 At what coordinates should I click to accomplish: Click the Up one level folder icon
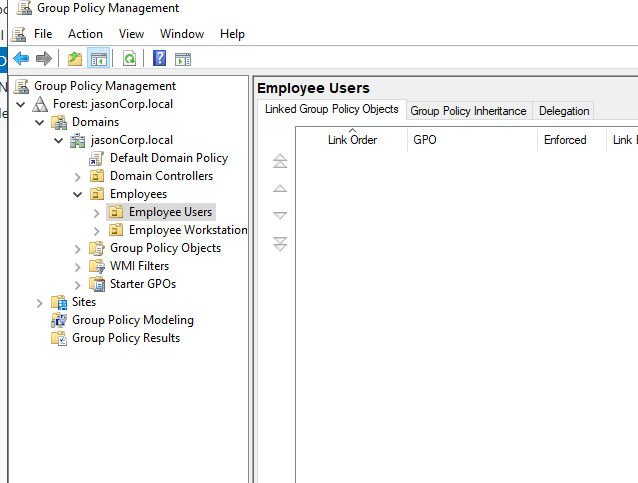[75, 59]
